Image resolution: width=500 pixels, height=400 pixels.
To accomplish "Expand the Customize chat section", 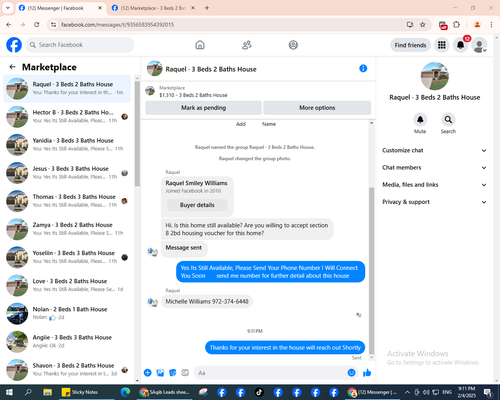I will click(434, 150).
